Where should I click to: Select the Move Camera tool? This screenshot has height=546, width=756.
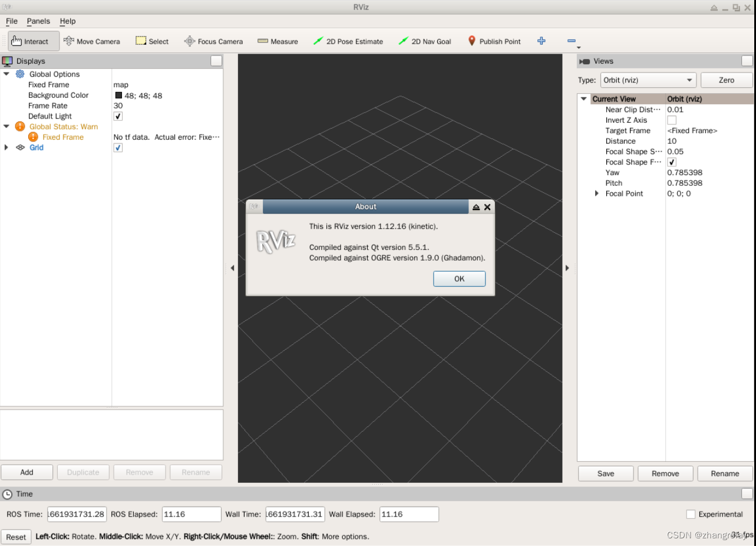[91, 41]
